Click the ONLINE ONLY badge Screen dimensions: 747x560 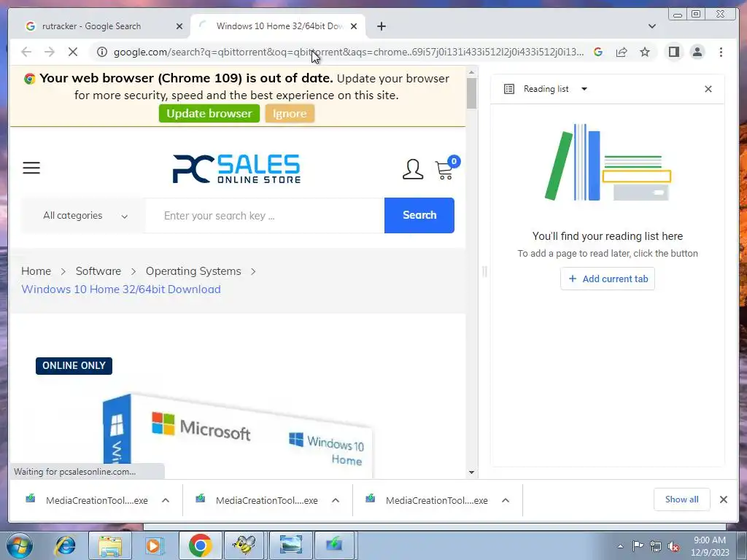coord(74,366)
